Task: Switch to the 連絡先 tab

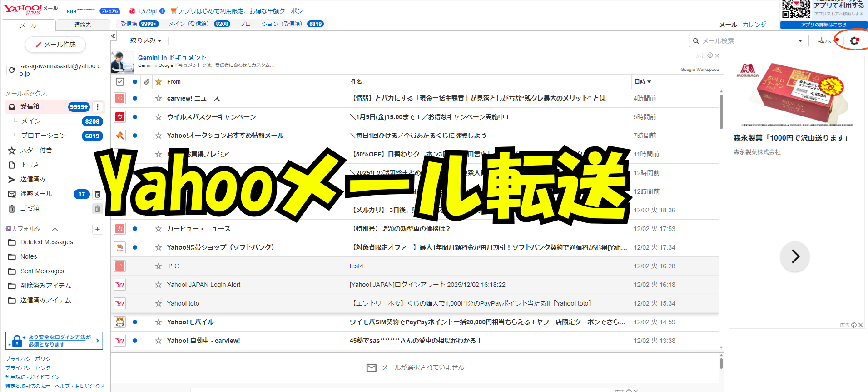Action: [83, 25]
